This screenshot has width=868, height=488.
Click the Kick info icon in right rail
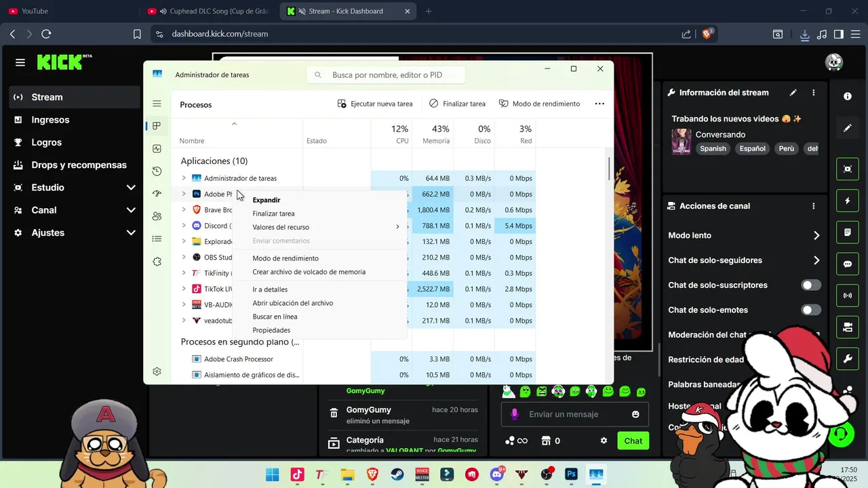(848, 96)
